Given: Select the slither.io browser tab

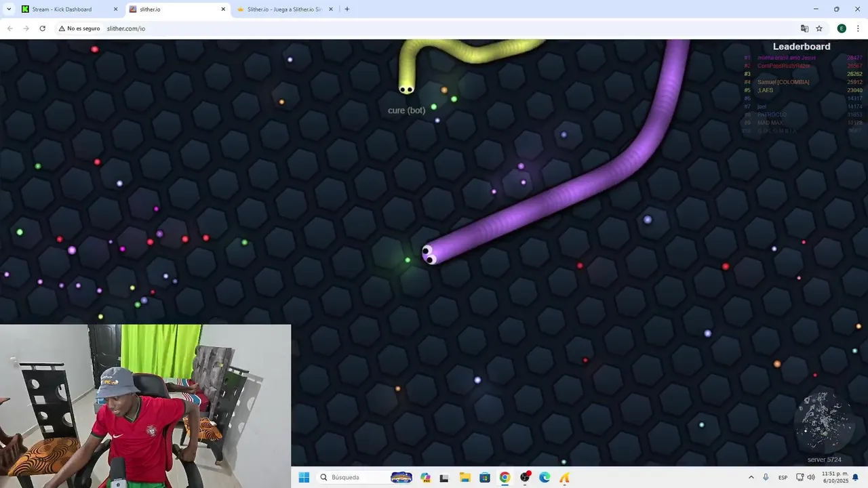Looking at the screenshot, I should [x=178, y=9].
